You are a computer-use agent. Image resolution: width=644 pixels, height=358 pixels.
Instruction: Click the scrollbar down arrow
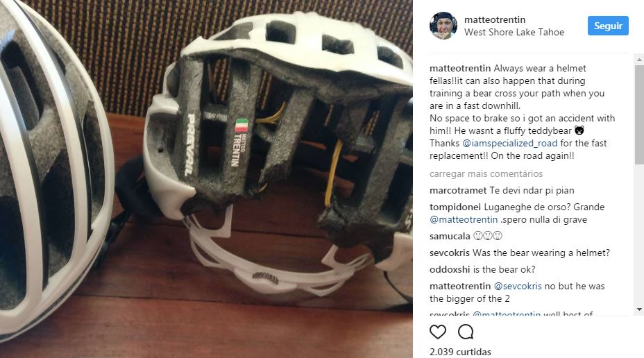pos(639,309)
